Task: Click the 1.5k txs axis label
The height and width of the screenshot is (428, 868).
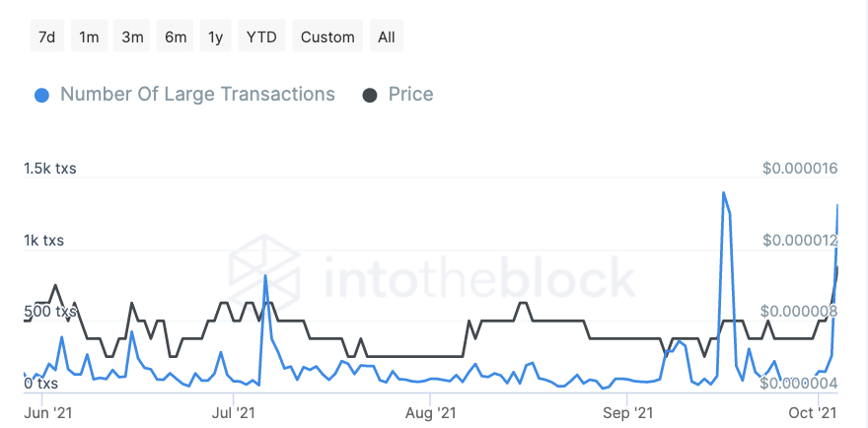Action: tap(50, 169)
